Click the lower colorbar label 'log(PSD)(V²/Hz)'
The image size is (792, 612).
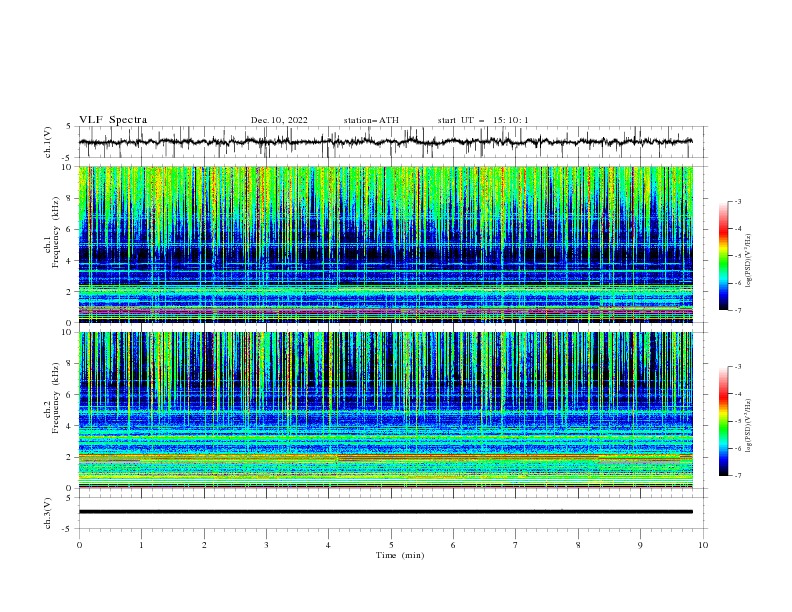point(749,426)
